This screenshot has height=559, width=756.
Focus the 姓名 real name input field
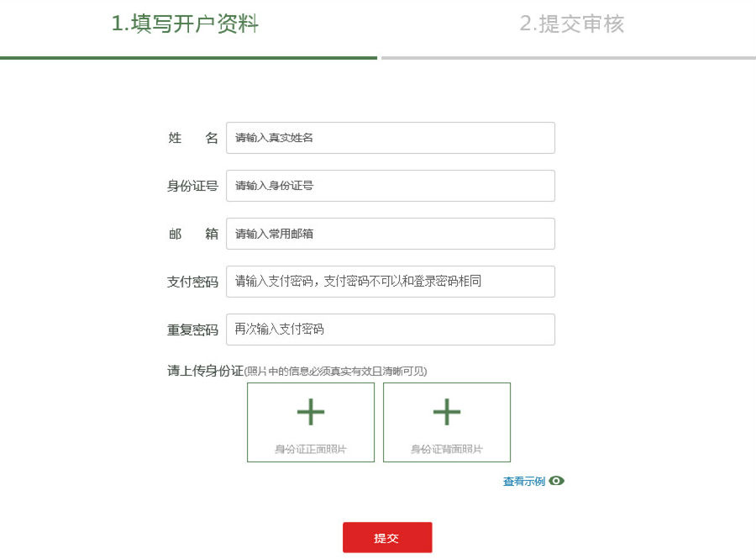pos(391,138)
